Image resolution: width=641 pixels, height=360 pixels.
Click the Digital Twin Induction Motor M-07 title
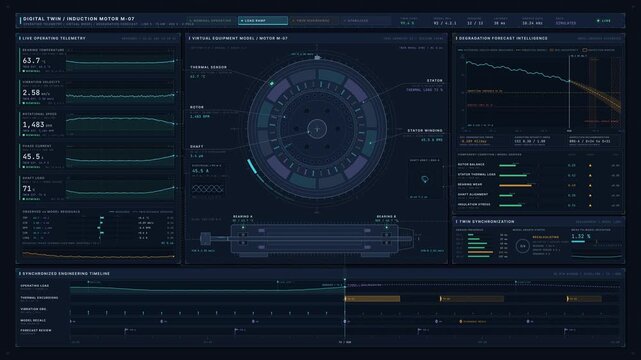[78, 19]
